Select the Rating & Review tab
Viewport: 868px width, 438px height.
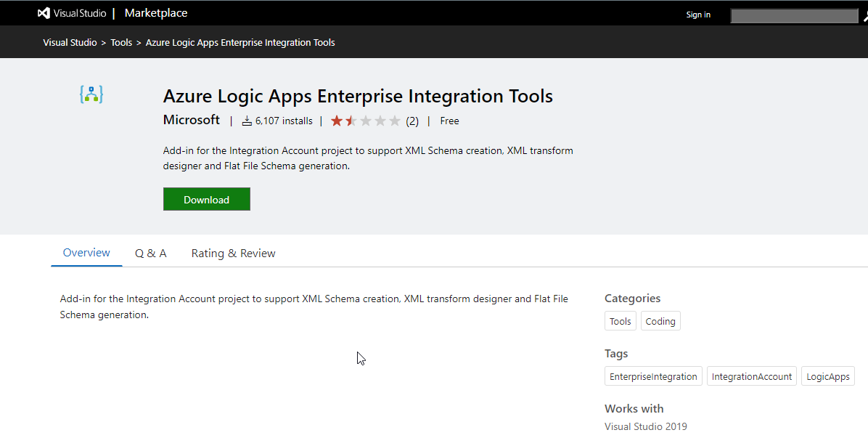(x=233, y=254)
